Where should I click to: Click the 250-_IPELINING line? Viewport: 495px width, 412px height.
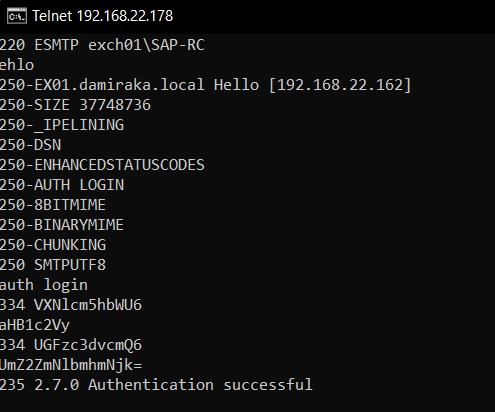click(62, 125)
